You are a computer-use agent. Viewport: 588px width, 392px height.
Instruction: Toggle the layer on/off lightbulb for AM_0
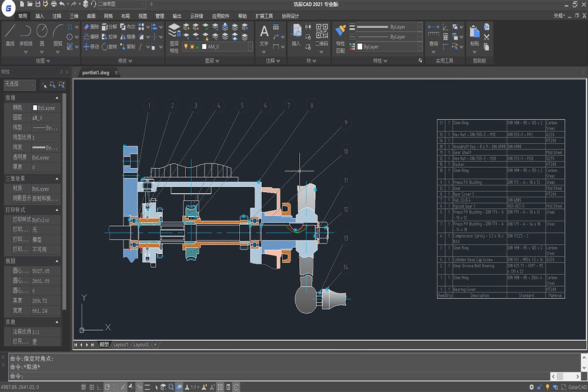[x=185, y=46]
